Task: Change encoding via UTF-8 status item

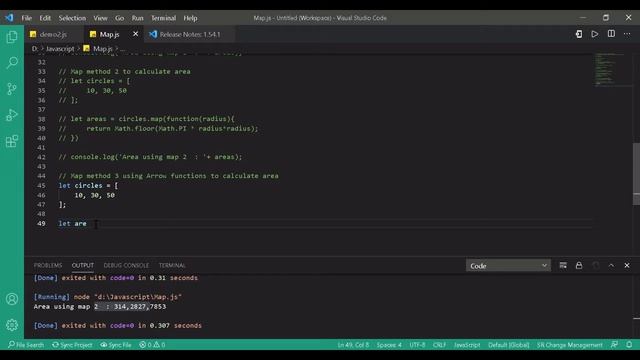Action: tap(417, 345)
